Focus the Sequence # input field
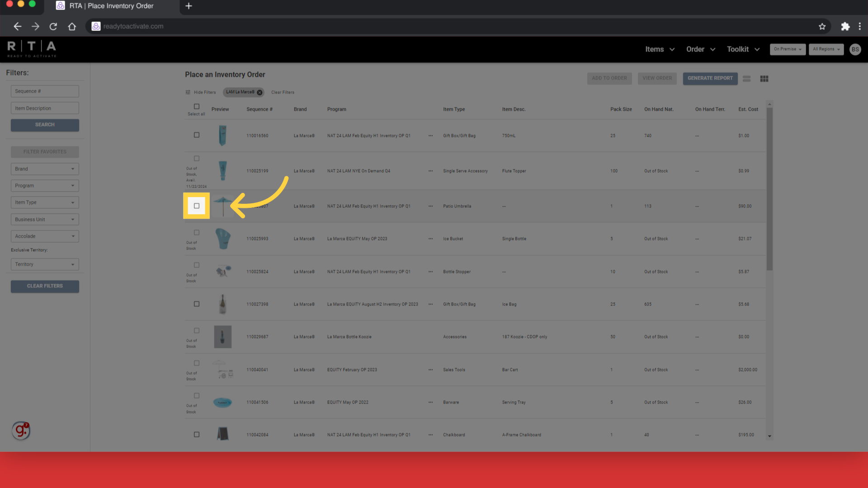The width and height of the screenshot is (868, 488). click(45, 91)
